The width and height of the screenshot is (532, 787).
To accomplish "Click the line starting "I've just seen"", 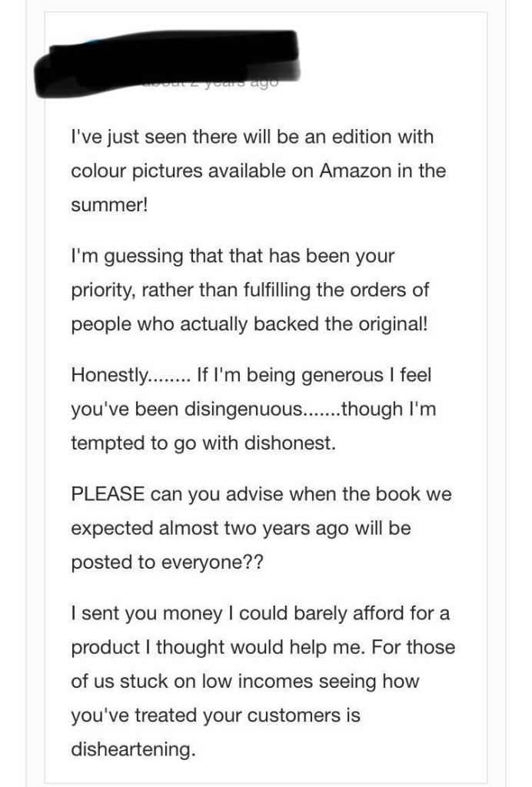I will click(x=252, y=138).
